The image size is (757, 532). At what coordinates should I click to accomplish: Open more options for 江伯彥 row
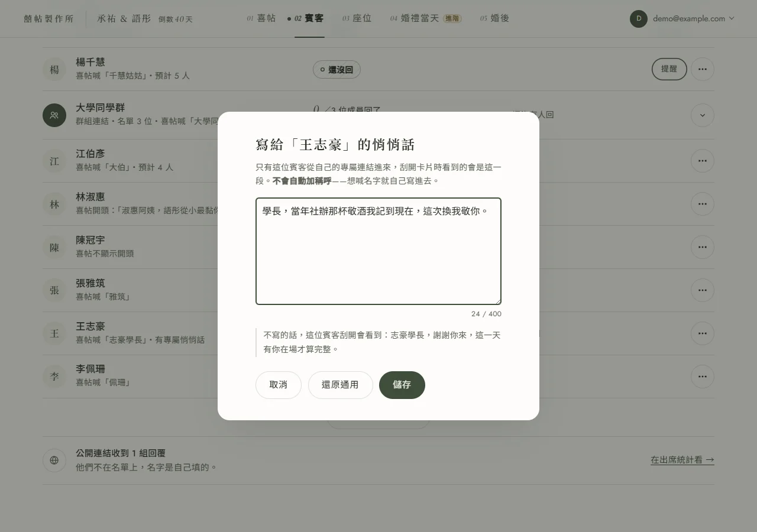(x=702, y=161)
